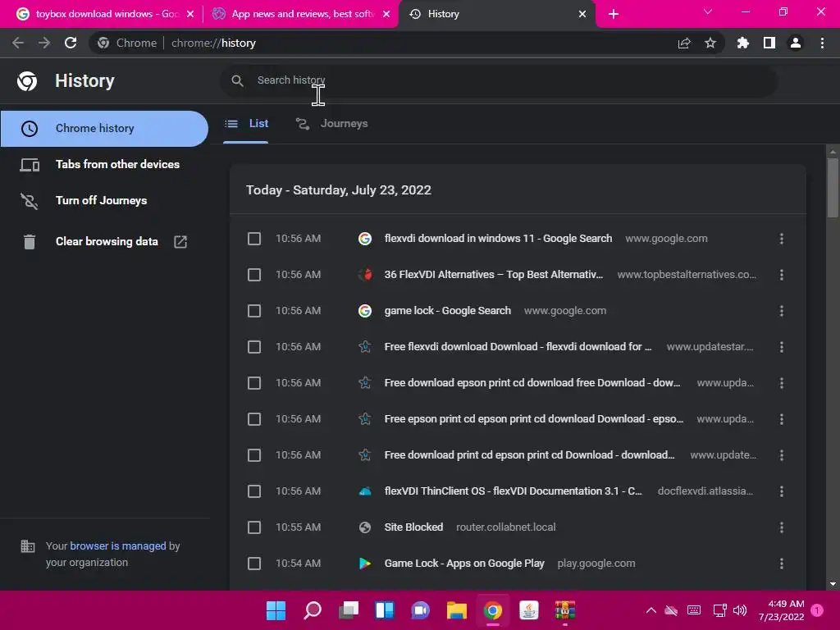Viewport: 840px width, 630px height.
Task: Check the Site Blocked entry
Action: pos(254,527)
